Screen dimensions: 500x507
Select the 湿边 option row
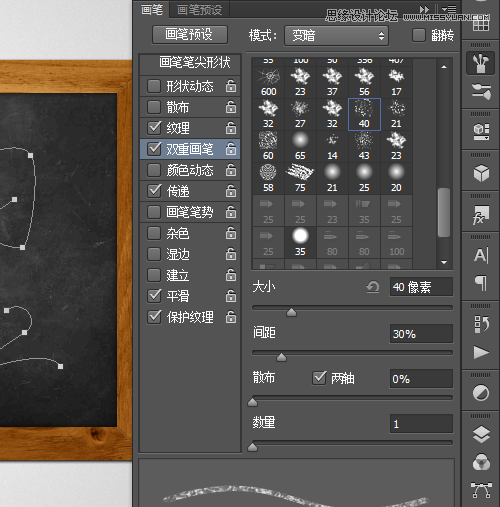point(190,254)
